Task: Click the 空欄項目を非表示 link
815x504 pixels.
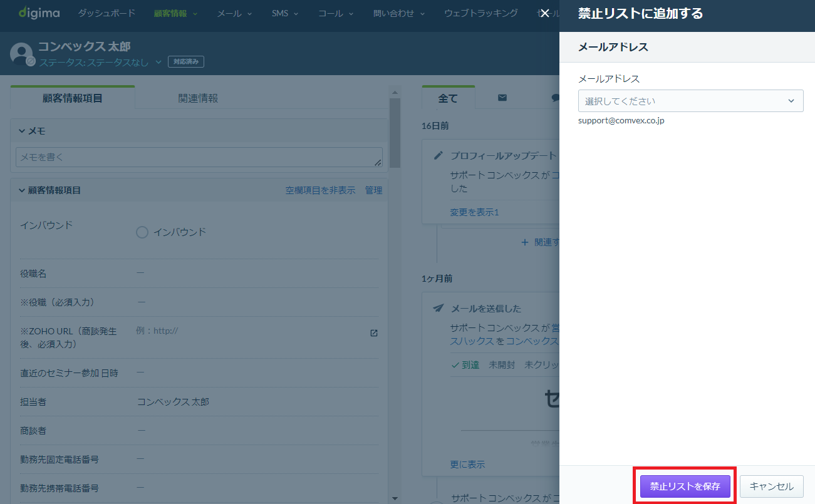Action: 320,190
